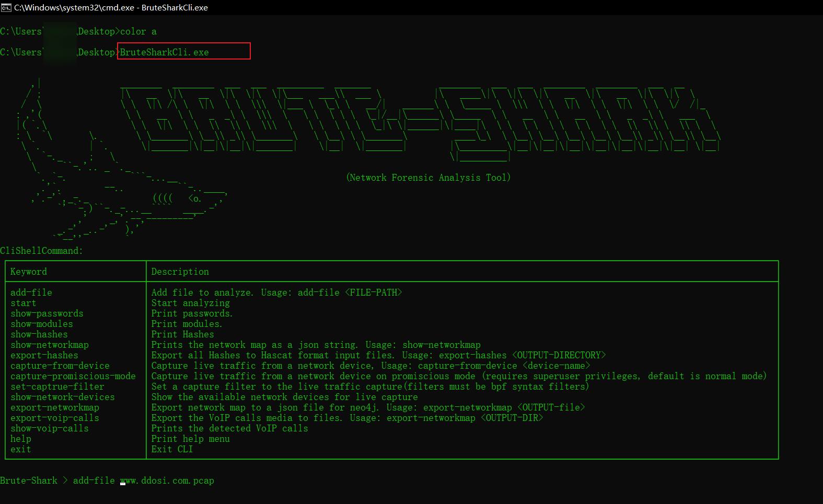Click 'Set a capture filter' description

370,386
